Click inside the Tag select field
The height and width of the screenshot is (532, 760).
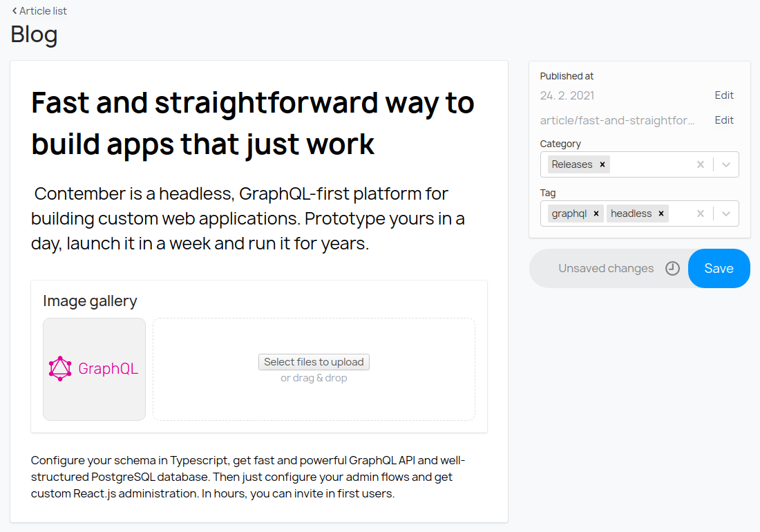[x=680, y=213]
